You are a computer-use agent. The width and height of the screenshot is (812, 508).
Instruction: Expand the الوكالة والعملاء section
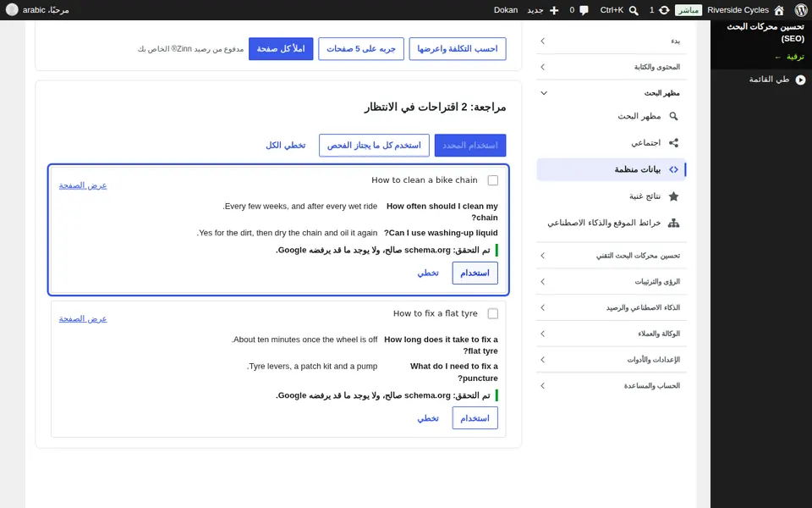pyautogui.click(x=612, y=334)
